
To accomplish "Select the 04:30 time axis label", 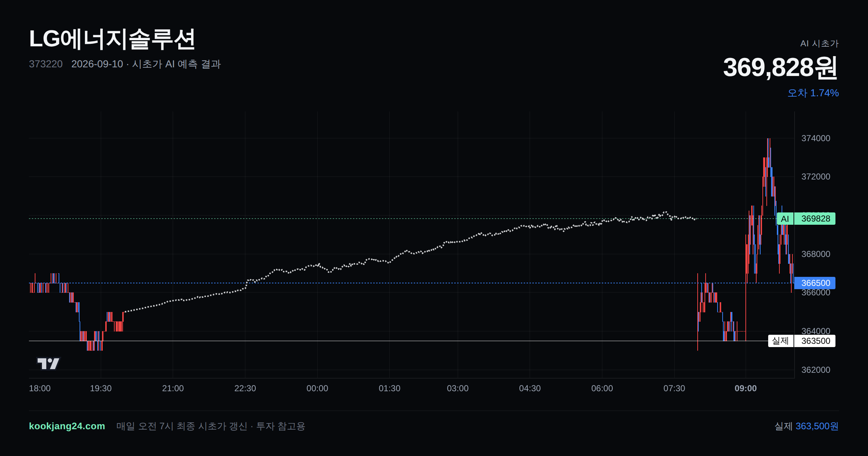I will 530,388.
